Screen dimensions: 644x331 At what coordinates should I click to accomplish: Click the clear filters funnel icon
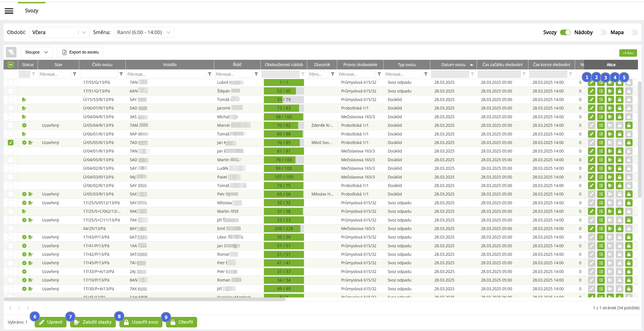pos(11,52)
